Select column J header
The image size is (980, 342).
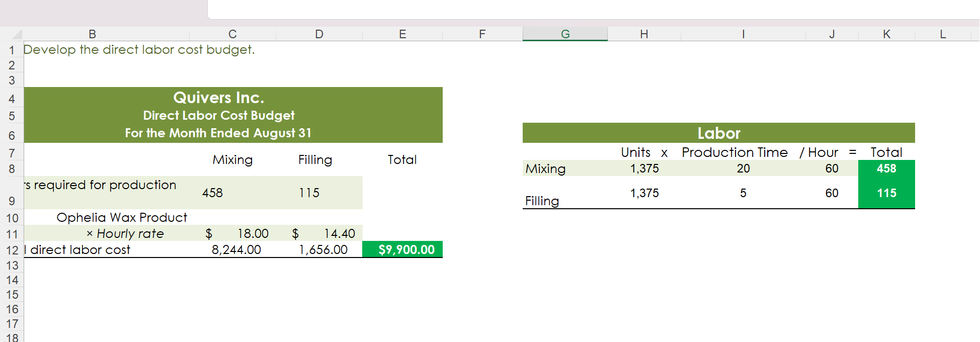click(x=832, y=34)
